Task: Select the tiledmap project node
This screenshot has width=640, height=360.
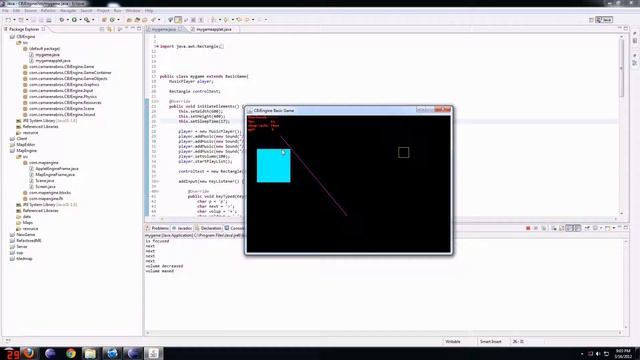Action: pos(24,259)
